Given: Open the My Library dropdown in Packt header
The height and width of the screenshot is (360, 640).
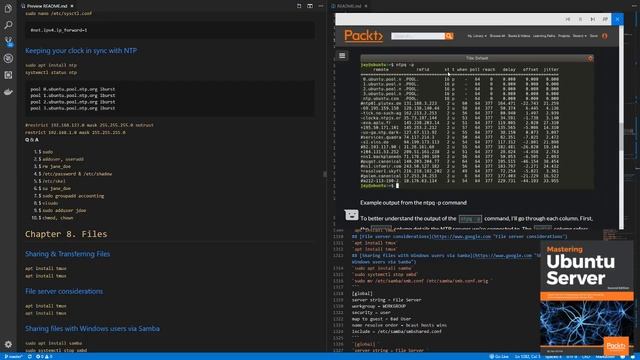Looking at the screenshot, I should click(477, 36).
